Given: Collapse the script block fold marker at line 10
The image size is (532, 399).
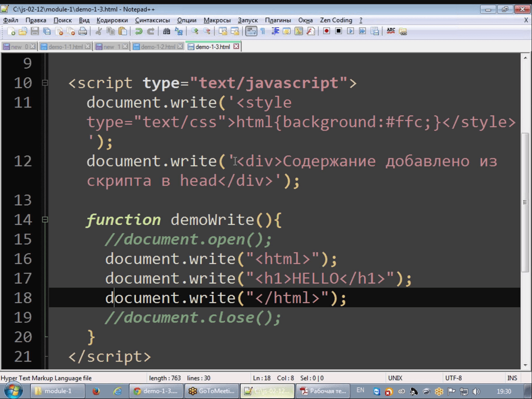Looking at the screenshot, I should pyautogui.click(x=45, y=83).
